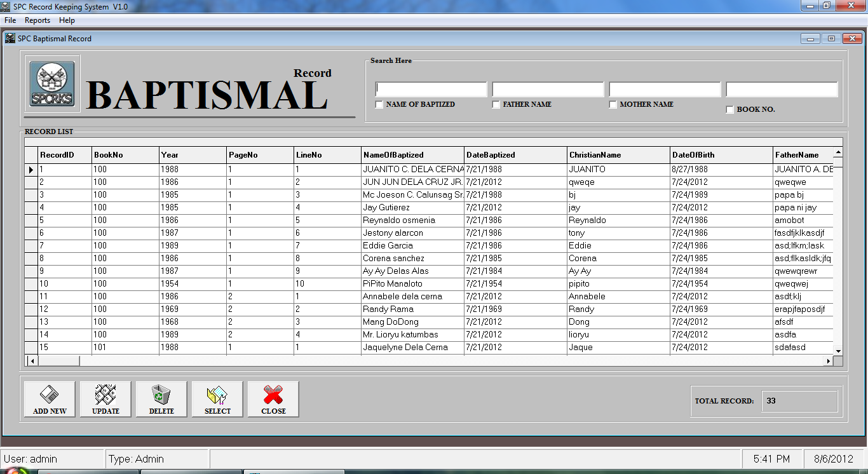Open the Help menu
Image resolution: width=868 pixels, height=474 pixels.
click(x=67, y=20)
